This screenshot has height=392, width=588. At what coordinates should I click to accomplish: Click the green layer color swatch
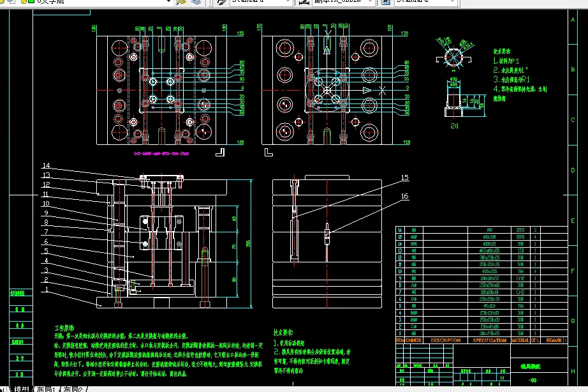tap(31, 1)
